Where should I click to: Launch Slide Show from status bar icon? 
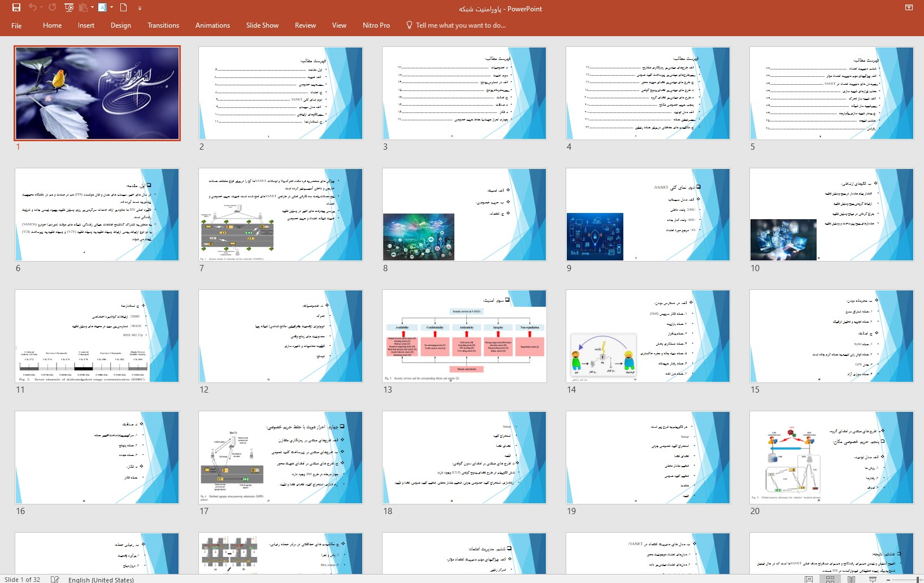[x=873, y=579]
